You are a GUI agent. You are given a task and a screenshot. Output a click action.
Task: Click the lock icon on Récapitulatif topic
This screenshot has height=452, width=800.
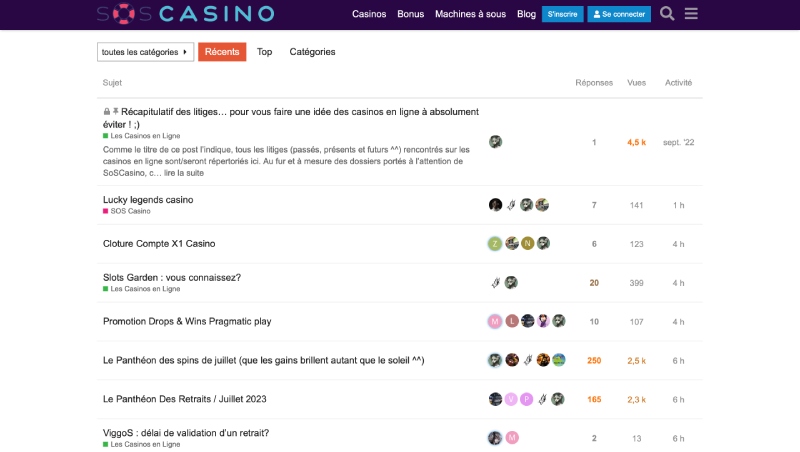(x=107, y=111)
